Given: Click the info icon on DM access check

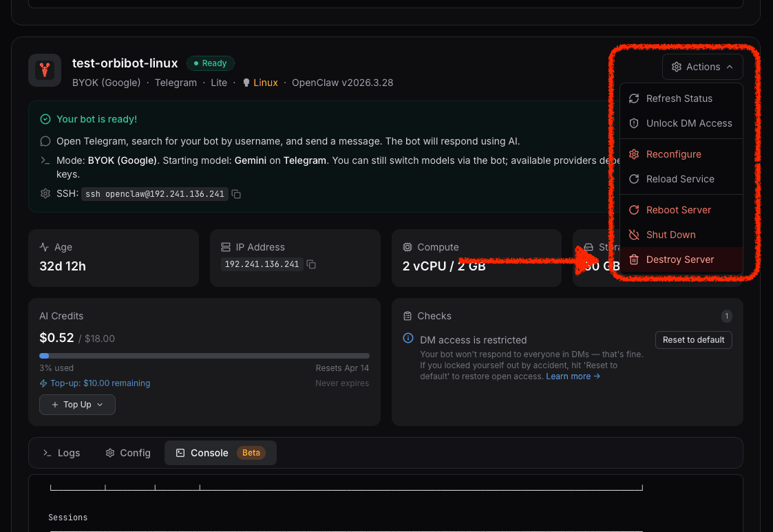Looking at the screenshot, I should 407,339.
